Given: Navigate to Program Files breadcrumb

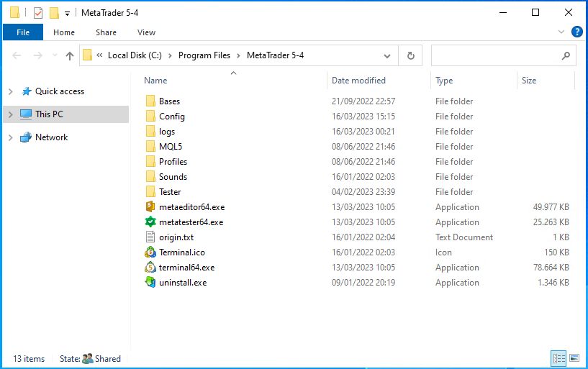Looking at the screenshot, I should 204,55.
